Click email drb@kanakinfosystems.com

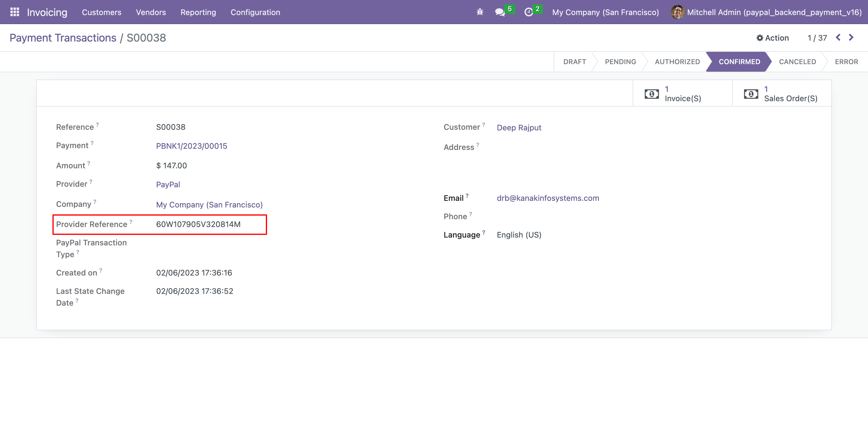(548, 198)
